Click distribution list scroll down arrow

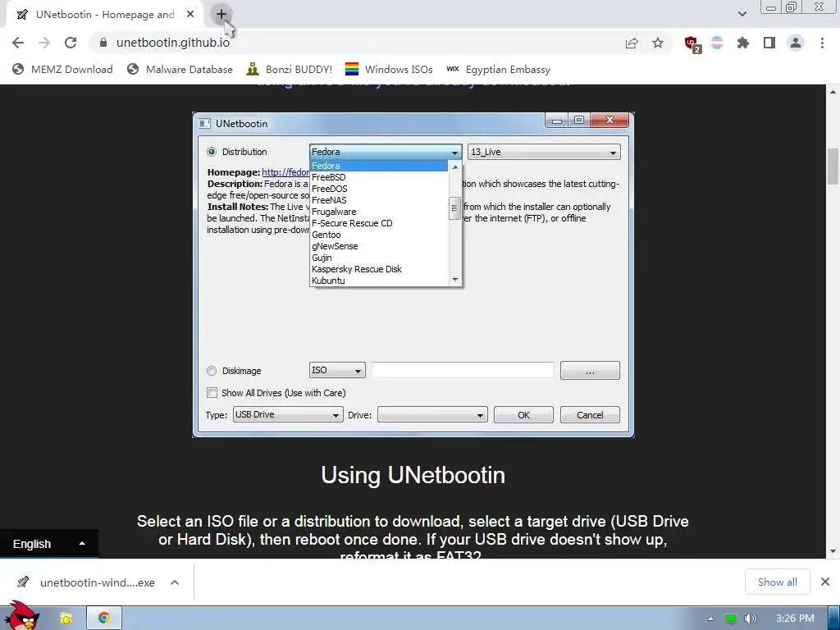454,280
